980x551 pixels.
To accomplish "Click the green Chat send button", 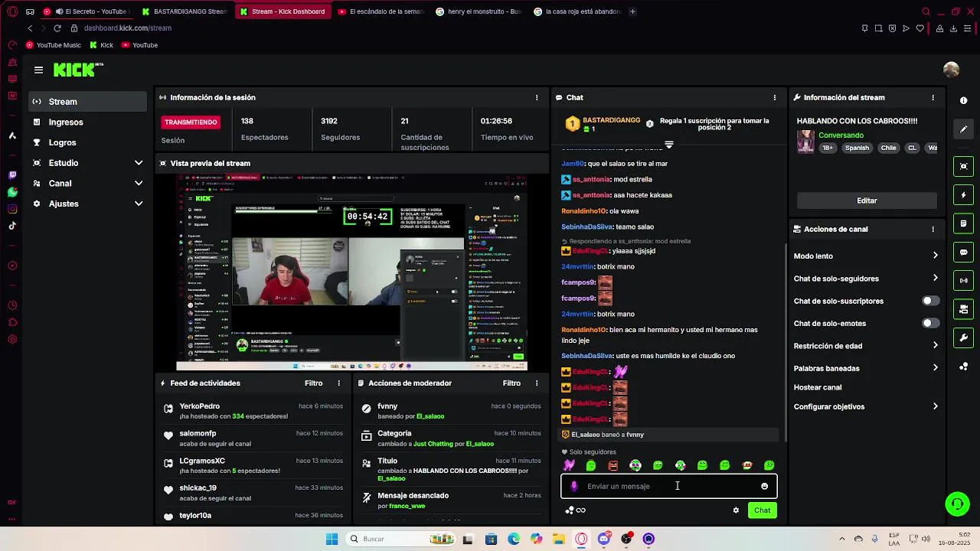I will click(762, 510).
